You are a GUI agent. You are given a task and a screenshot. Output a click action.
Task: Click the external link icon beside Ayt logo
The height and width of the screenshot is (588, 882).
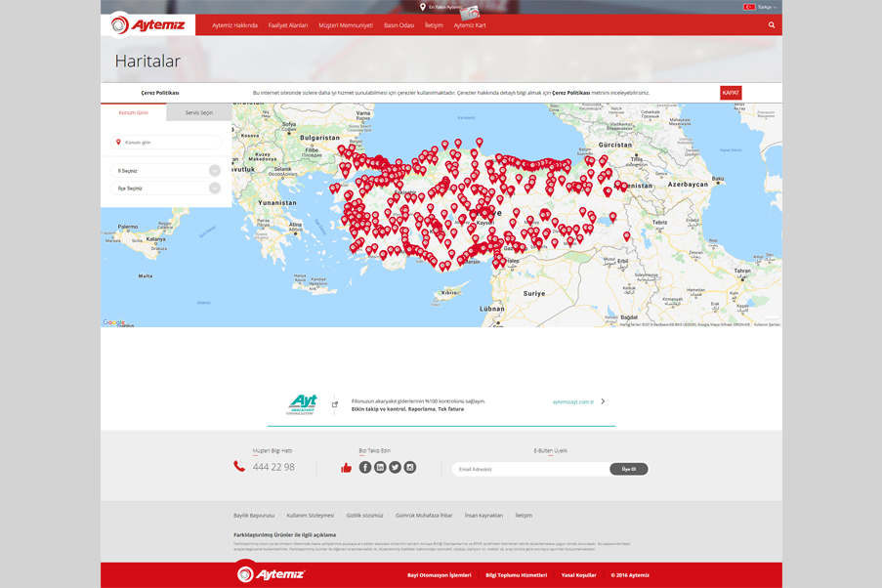tap(335, 404)
